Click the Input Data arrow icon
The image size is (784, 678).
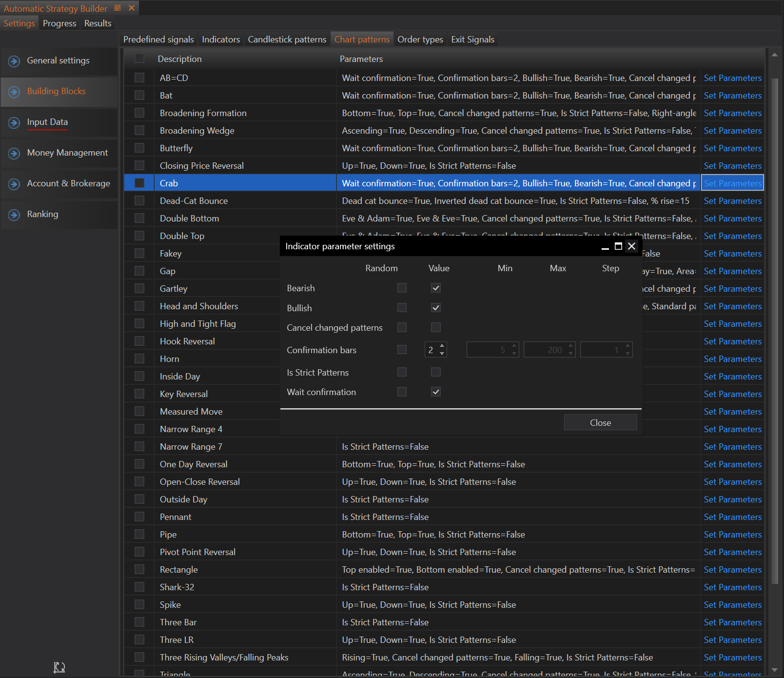(x=15, y=122)
